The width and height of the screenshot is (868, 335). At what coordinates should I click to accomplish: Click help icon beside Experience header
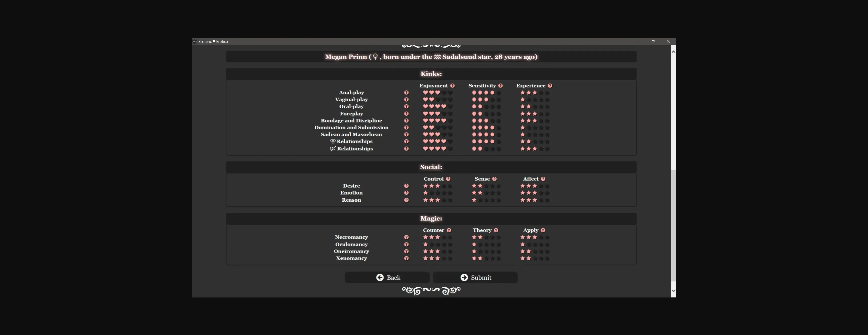(x=550, y=85)
